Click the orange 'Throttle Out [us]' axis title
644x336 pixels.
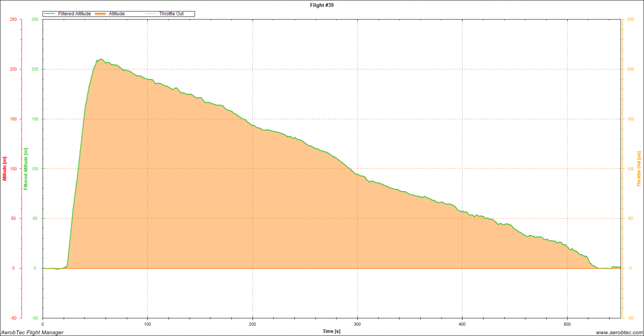639,169
